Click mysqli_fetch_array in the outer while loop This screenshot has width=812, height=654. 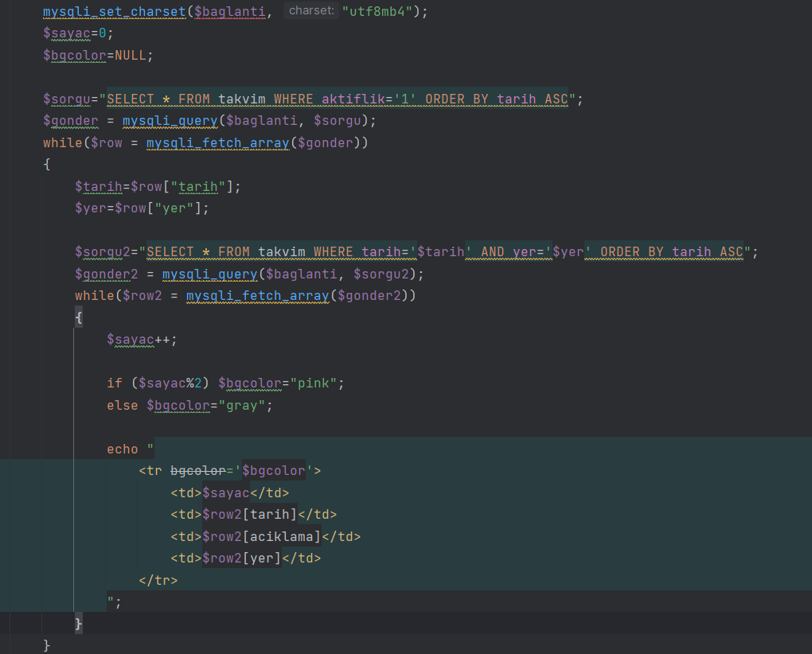[x=217, y=143]
